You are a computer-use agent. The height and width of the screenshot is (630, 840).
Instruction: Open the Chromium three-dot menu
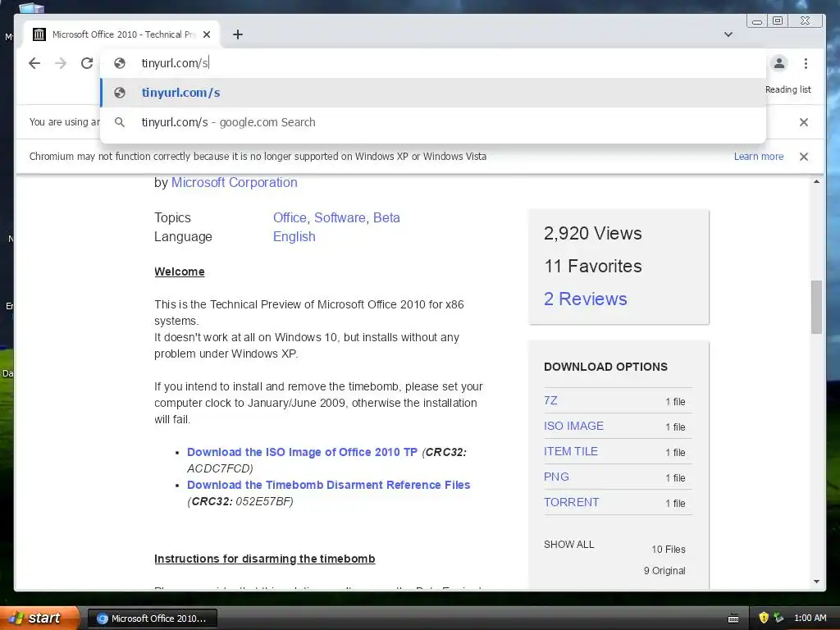pyautogui.click(x=806, y=63)
